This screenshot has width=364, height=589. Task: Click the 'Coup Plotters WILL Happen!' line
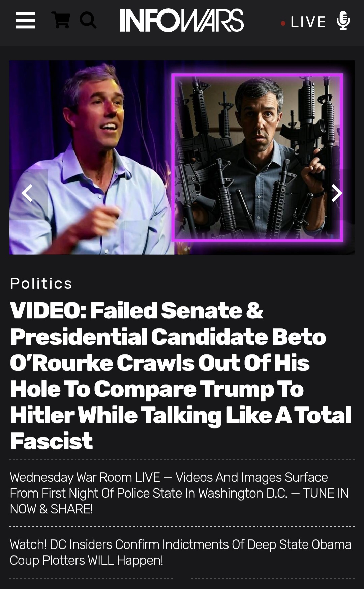coord(87,560)
